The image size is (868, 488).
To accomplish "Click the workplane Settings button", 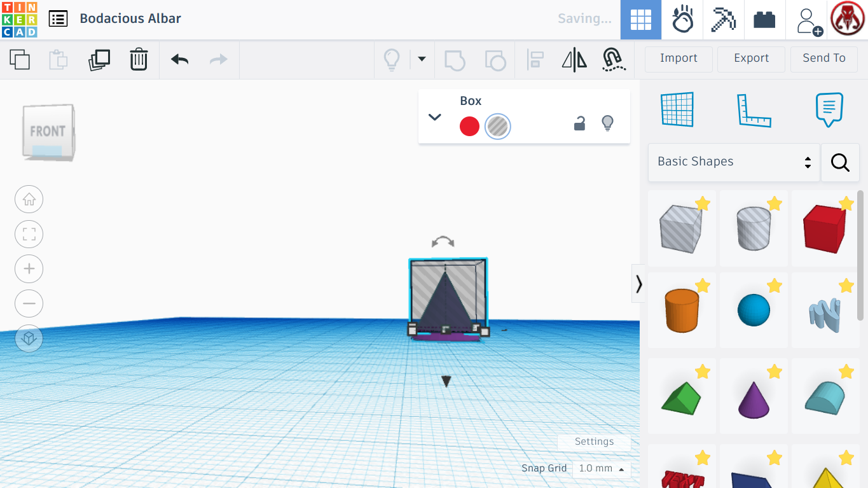I will [x=594, y=442].
